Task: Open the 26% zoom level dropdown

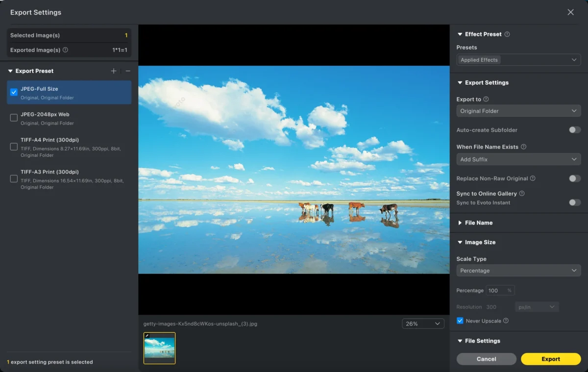Action: coord(423,324)
